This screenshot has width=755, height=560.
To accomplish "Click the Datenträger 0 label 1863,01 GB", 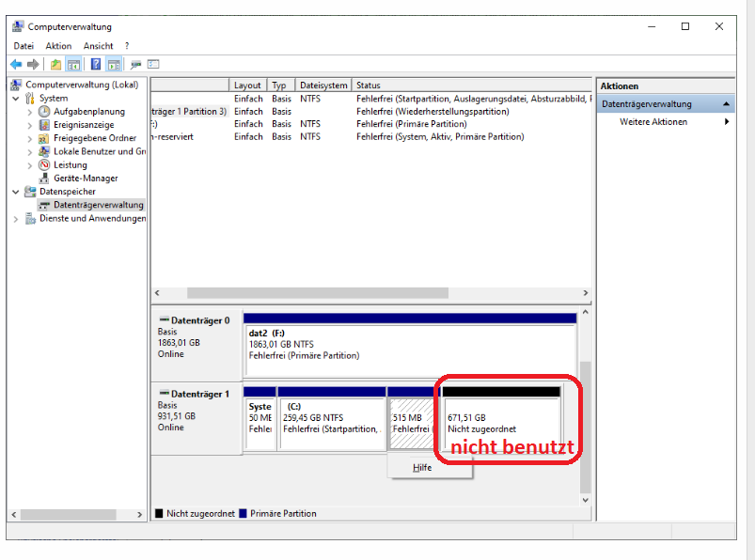I will click(179, 343).
